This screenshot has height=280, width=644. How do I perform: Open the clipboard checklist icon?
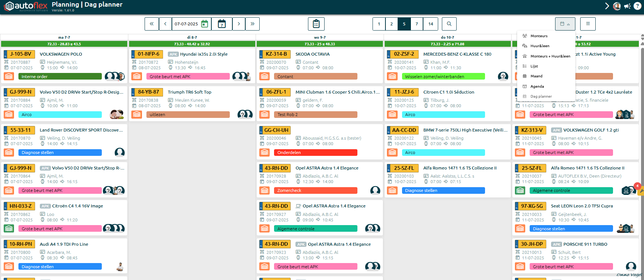point(316,24)
